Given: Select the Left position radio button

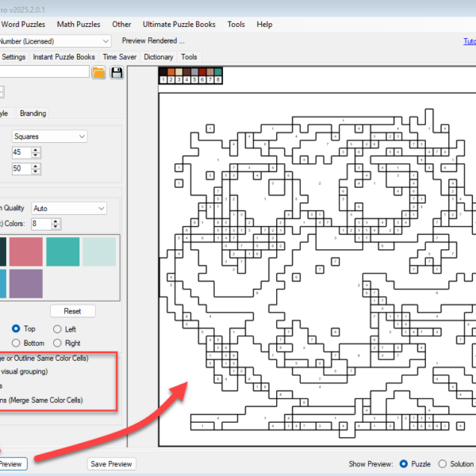Looking at the screenshot, I should tap(57, 328).
